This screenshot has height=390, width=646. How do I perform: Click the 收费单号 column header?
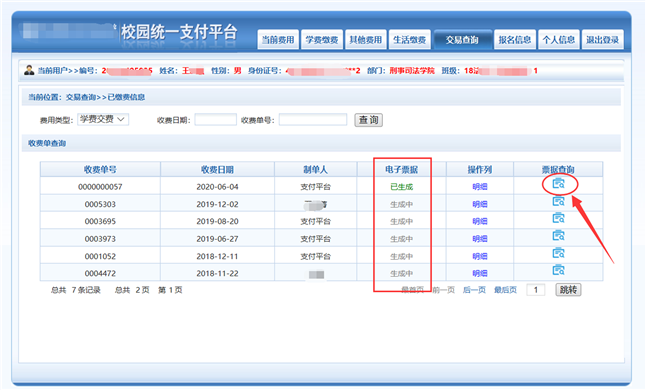[x=100, y=169]
